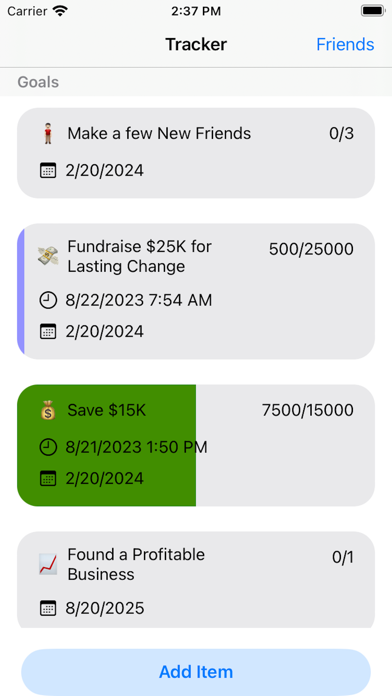Click clock icon on Save $15K goal

coord(48,447)
